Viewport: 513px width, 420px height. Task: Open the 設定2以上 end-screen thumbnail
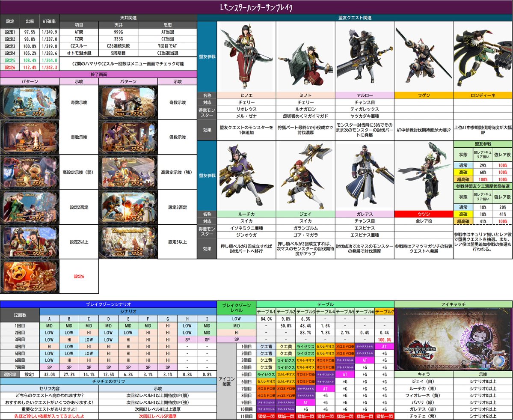[x=30, y=242]
